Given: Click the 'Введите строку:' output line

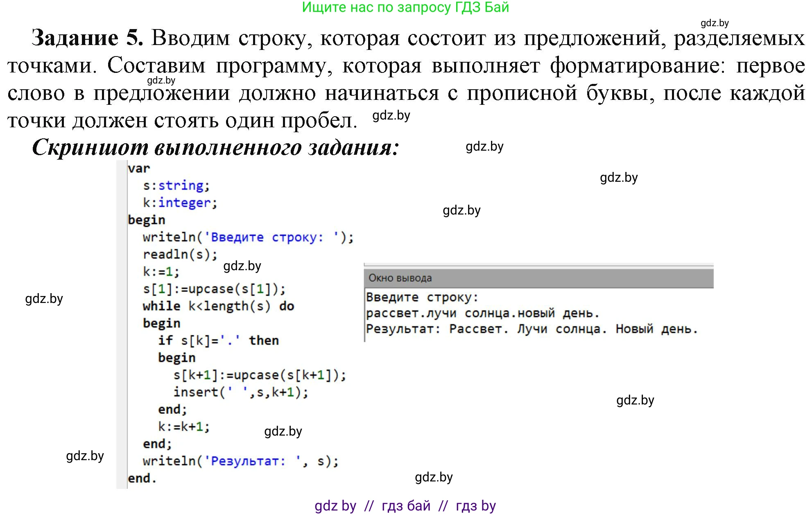Looking at the screenshot, I should 422,297.
